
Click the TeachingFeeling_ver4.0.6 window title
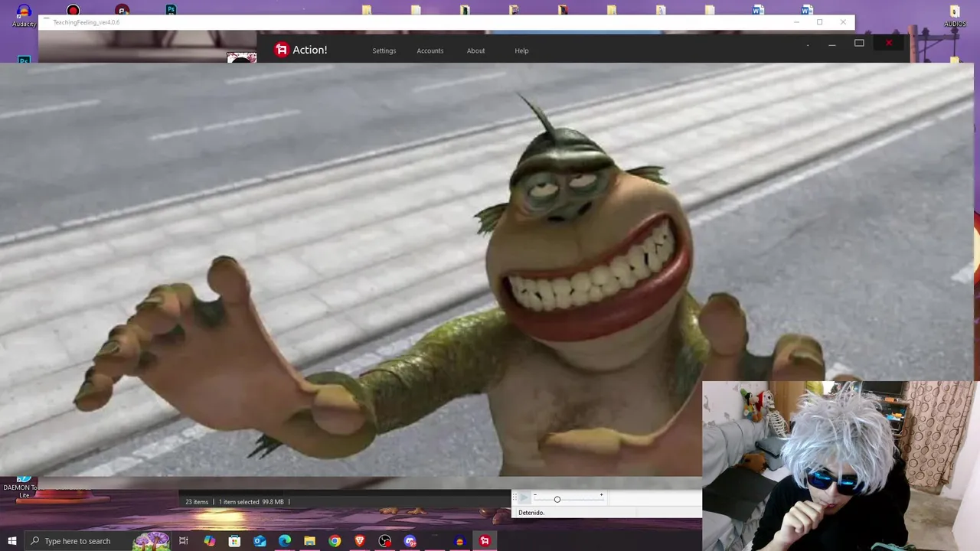[86, 22]
